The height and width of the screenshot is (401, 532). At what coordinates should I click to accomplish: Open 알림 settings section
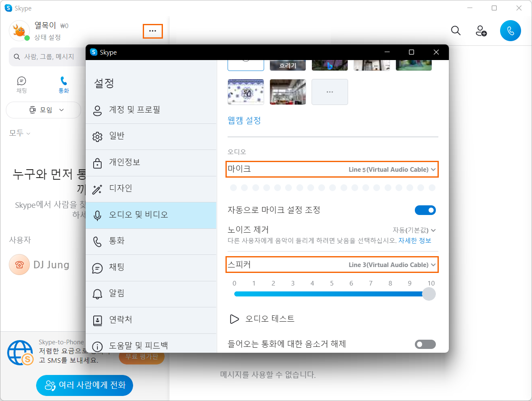pos(151,294)
